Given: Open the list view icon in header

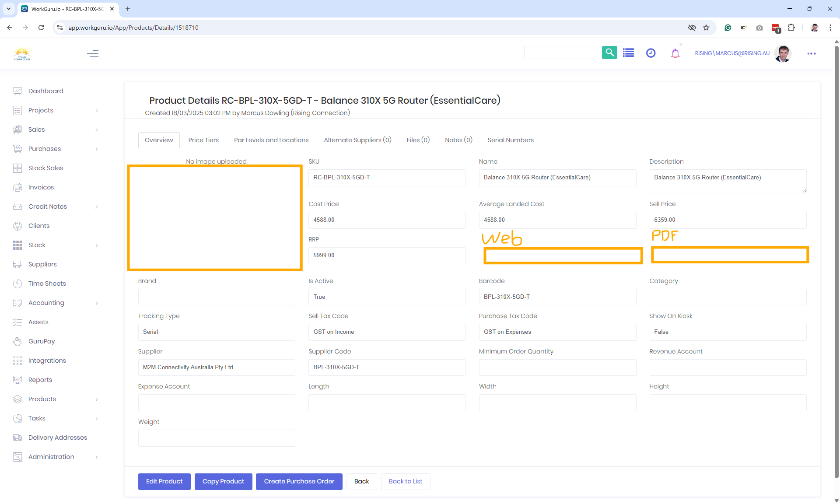Looking at the screenshot, I should tap(629, 53).
